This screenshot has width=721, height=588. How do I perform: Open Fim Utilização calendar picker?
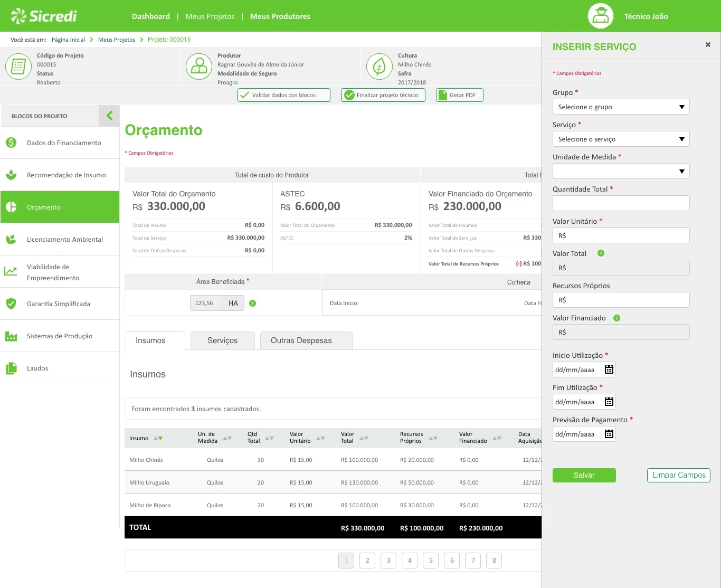pos(609,402)
